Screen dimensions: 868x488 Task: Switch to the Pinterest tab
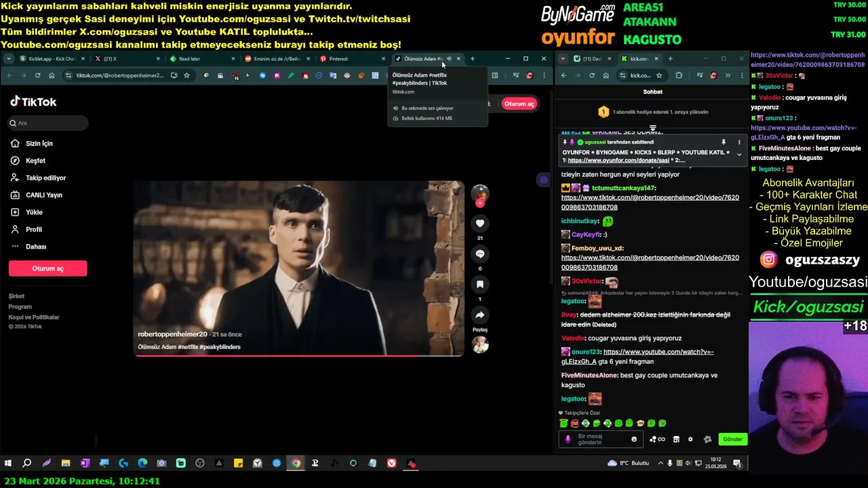351,59
